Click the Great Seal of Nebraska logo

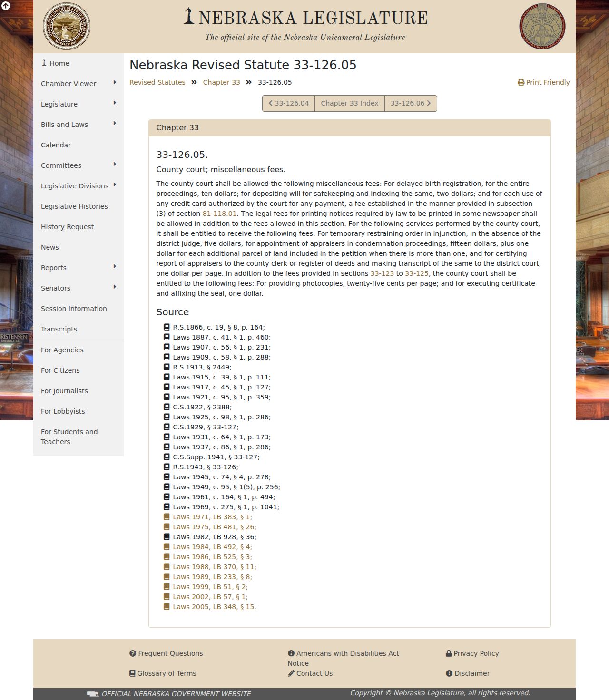click(x=67, y=26)
